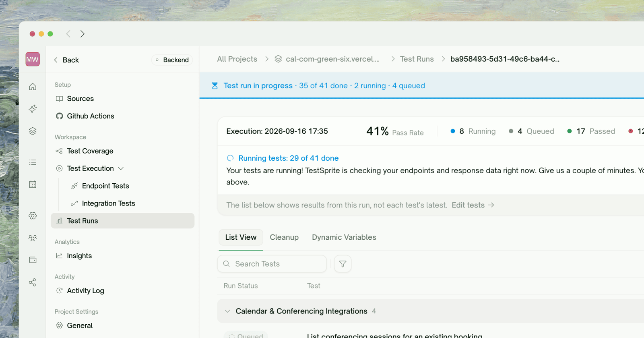Click the Test column header
Screen dimensions: 644x338
[x=314, y=286]
